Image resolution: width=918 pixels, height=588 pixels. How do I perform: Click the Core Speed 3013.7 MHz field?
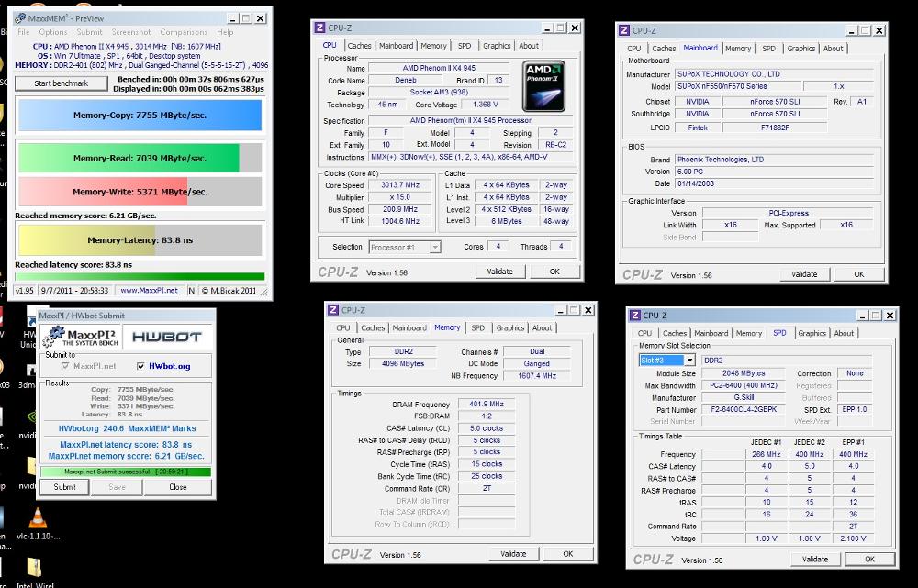tap(400, 185)
